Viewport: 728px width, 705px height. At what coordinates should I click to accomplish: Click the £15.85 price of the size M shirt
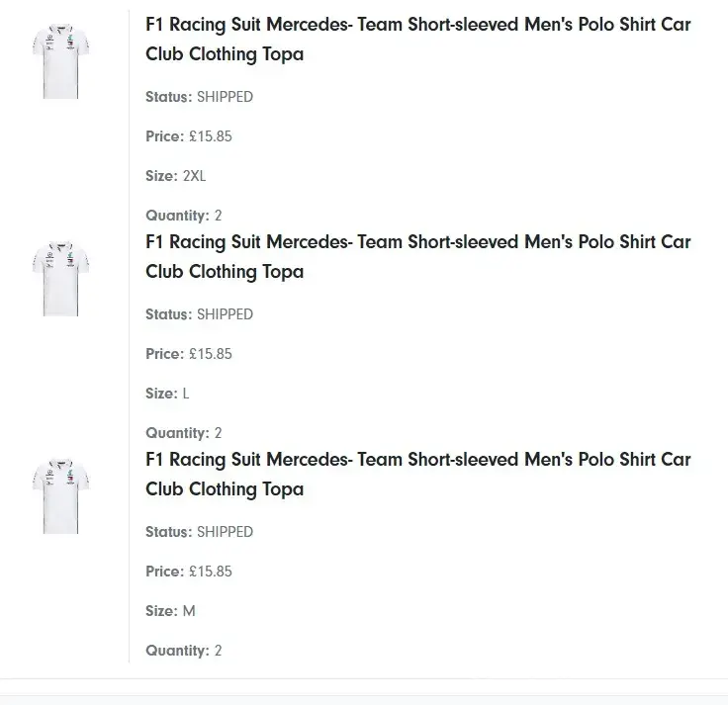210,572
